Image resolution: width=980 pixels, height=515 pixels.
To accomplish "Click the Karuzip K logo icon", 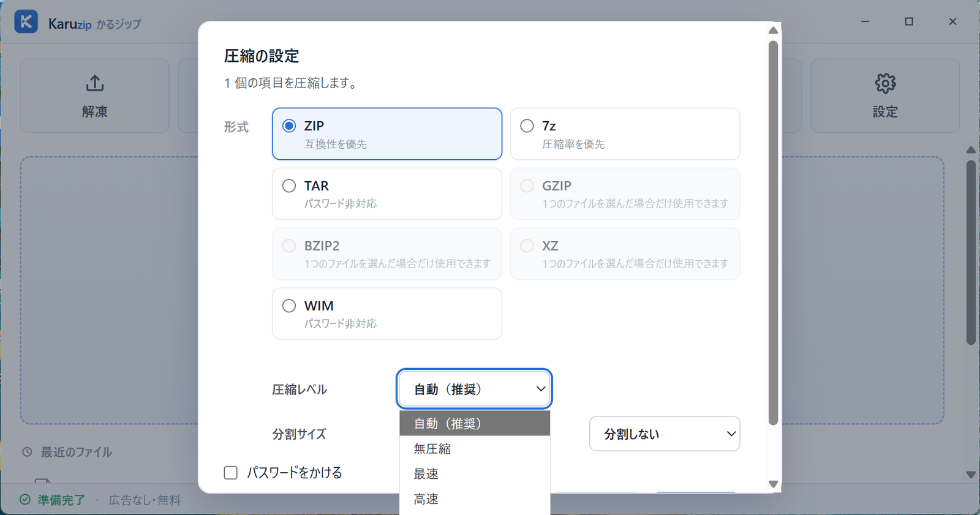I will click(x=26, y=21).
